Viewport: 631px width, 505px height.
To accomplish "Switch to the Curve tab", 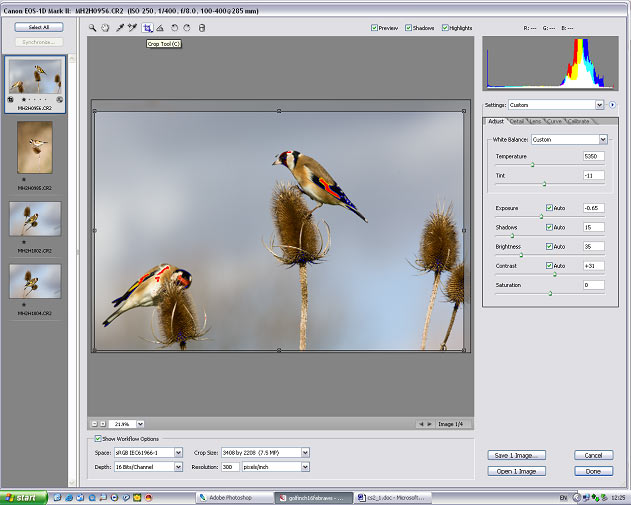I will click(x=555, y=121).
